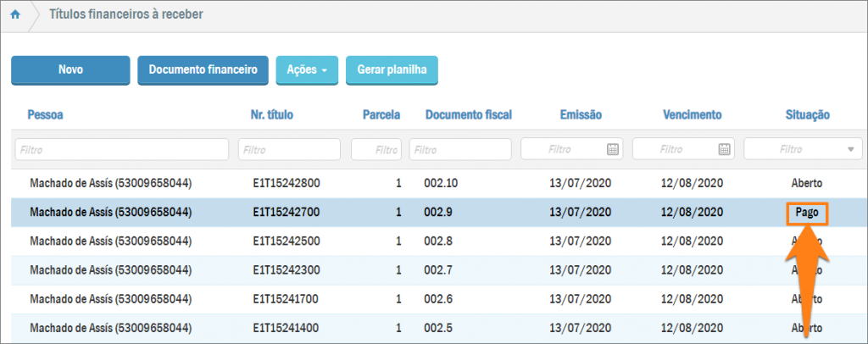Open calendar picker in Emissão filter
Screen dimensions: 868x344
click(613, 149)
